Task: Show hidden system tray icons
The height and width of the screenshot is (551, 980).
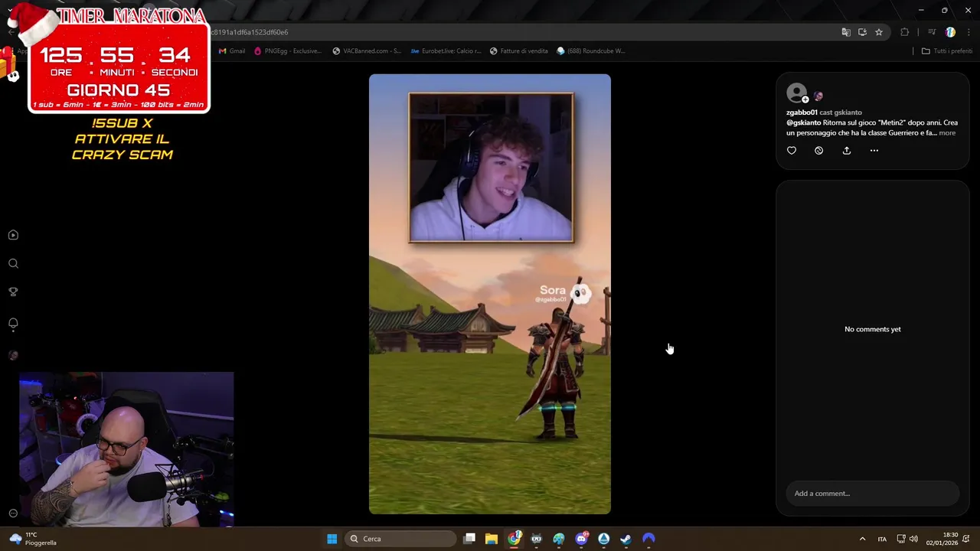Action: [x=862, y=539]
